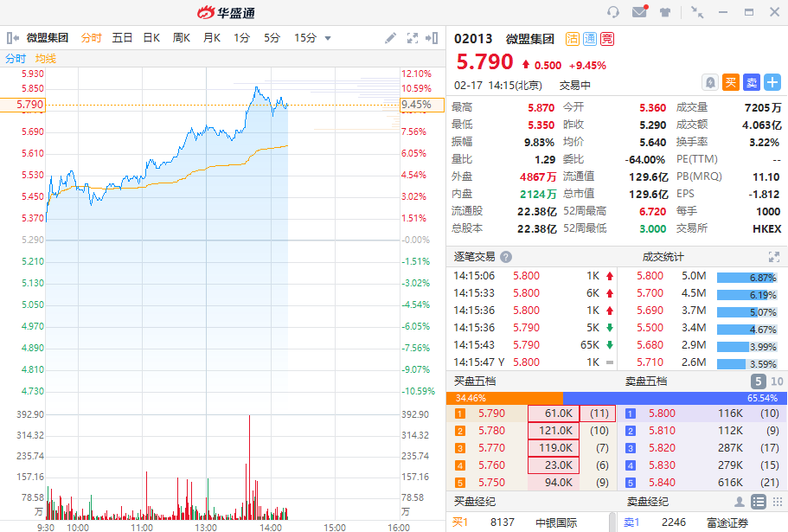The width and height of the screenshot is (788, 532).
Task: Expand the 成交统计 panel
Action: click(x=774, y=257)
